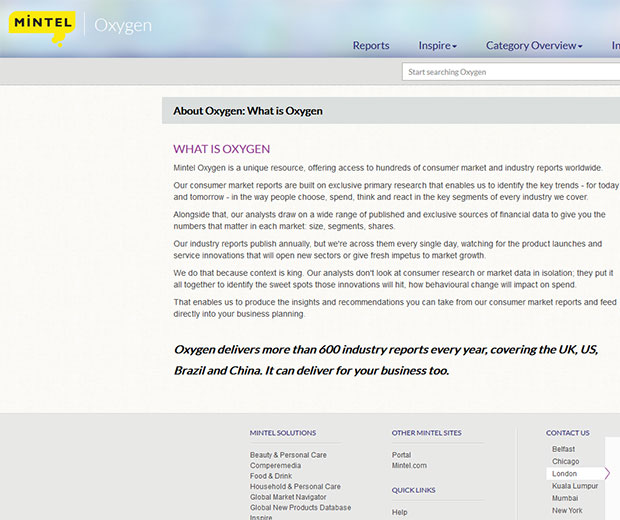Select Kuala Lumpur contact office
The width and height of the screenshot is (620, 520).
click(575, 486)
